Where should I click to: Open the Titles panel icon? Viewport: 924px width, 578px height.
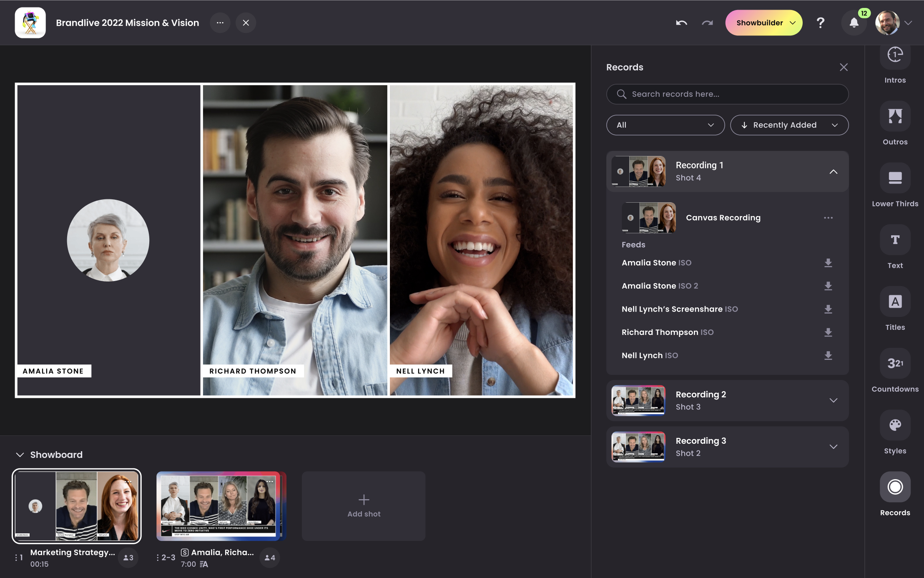(x=895, y=302)
